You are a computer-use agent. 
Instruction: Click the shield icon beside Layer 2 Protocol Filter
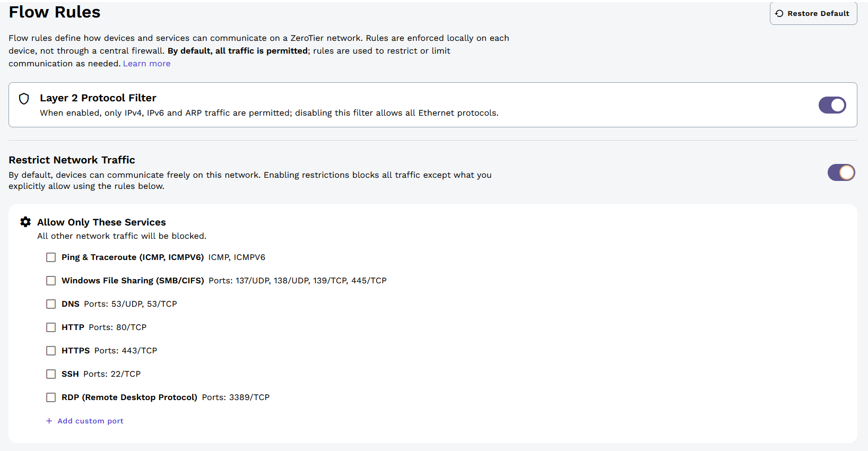pyautogui.click(x=24, y=99)
